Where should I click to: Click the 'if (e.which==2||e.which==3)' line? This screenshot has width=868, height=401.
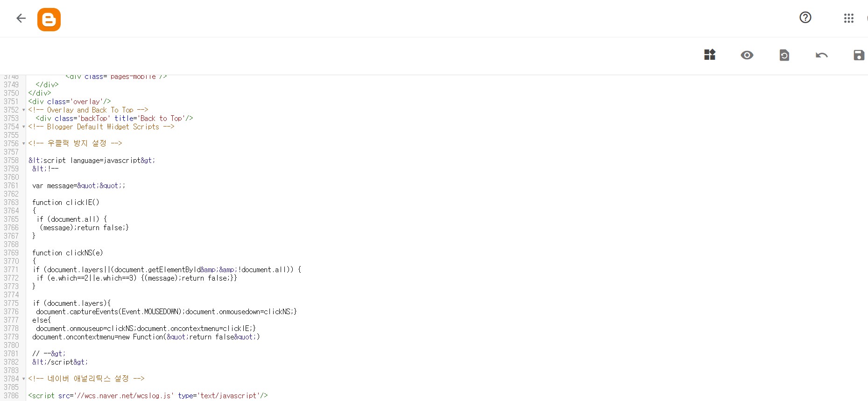click(137, 278)
